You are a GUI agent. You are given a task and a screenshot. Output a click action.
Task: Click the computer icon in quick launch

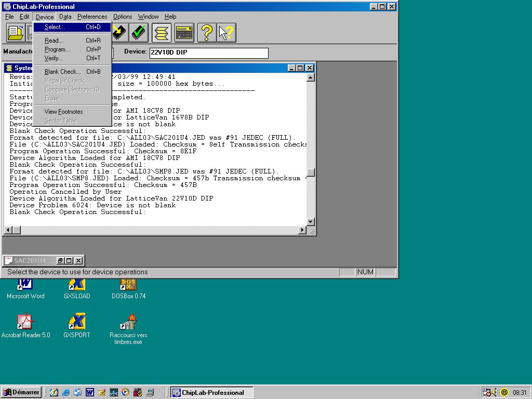pyautogui.click(x=150, y=393)
